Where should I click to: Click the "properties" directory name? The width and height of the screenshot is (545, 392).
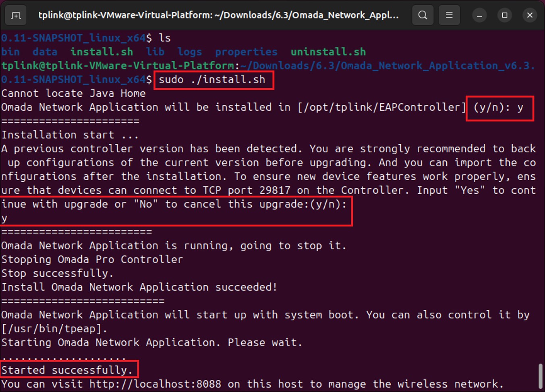[246, 52]
